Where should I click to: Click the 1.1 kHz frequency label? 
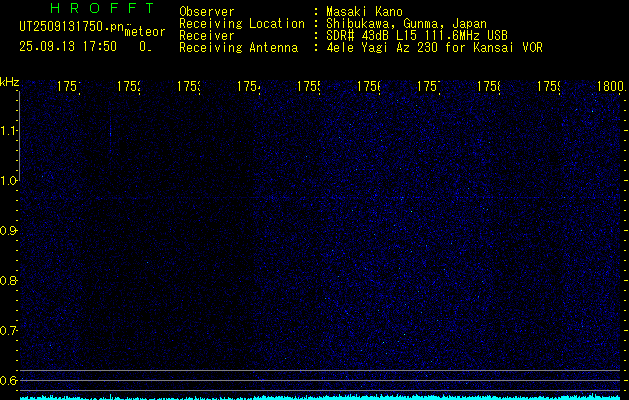[9, 130]
